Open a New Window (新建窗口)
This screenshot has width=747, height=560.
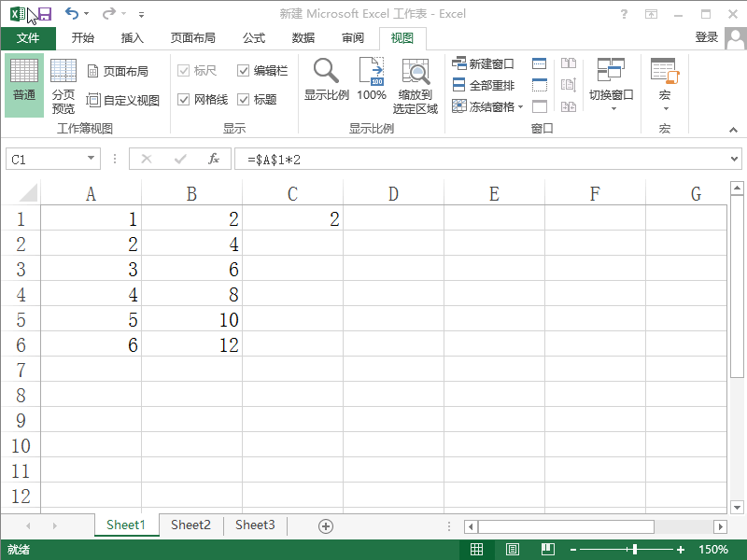[483, 63]
